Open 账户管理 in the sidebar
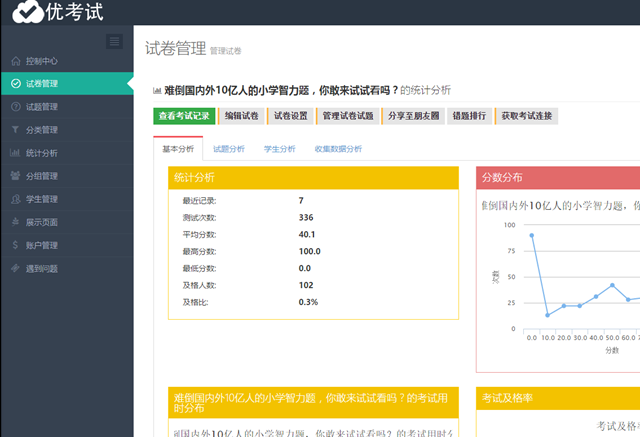Image resolution: width=640 pixels, height=437 pixels. click(67, 245)
